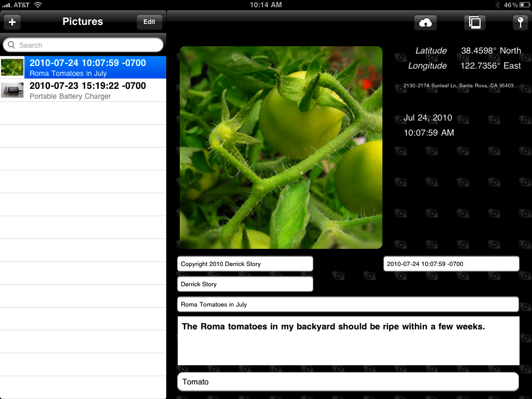Open the cloud upload icon
532x399 pixels.
coord(425,22)
